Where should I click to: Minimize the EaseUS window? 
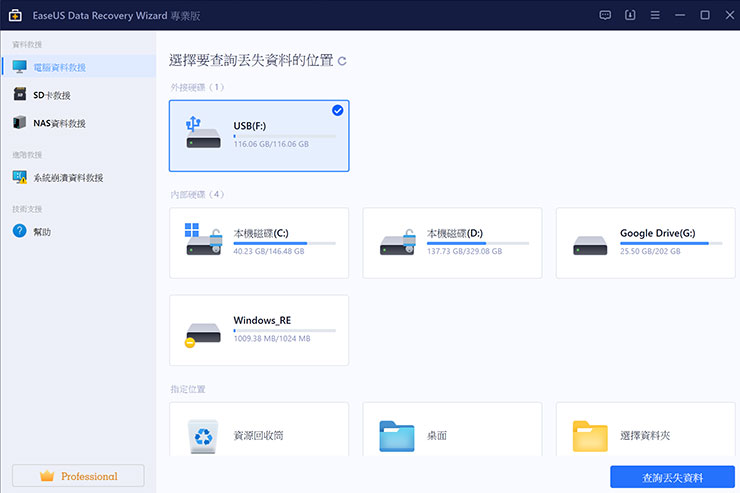coord(680,15)
